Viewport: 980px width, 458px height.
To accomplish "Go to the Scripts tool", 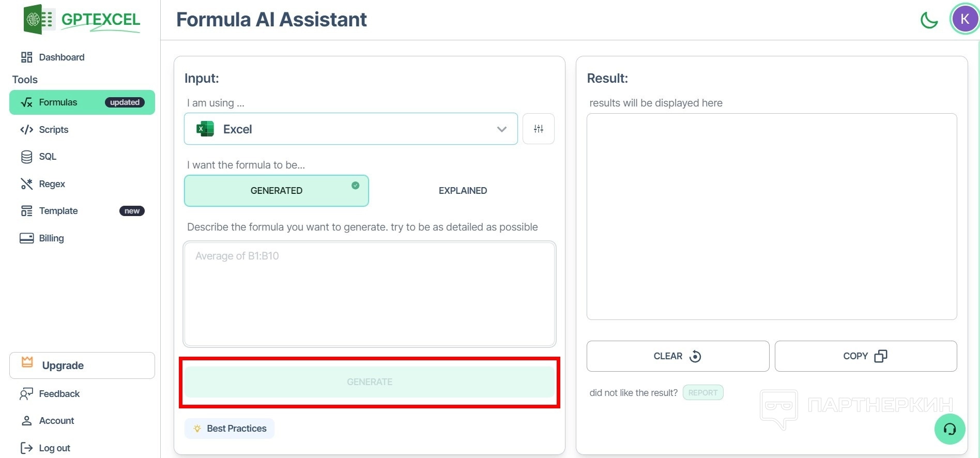I will click(x=53, y=130).
